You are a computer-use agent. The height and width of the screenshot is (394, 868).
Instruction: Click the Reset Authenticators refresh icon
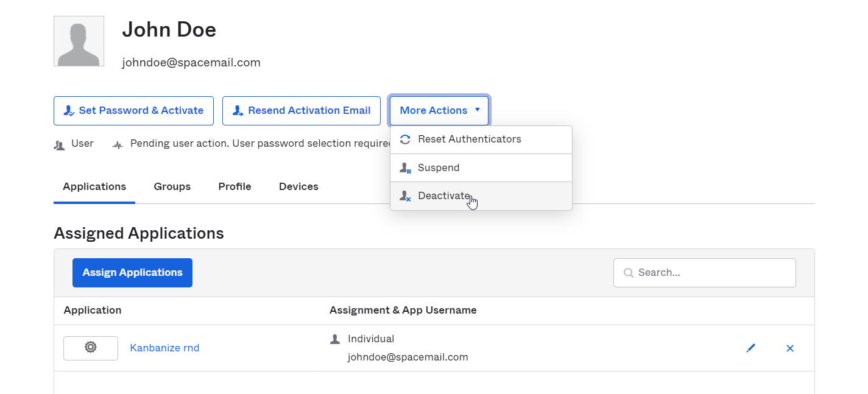(405, 139)
